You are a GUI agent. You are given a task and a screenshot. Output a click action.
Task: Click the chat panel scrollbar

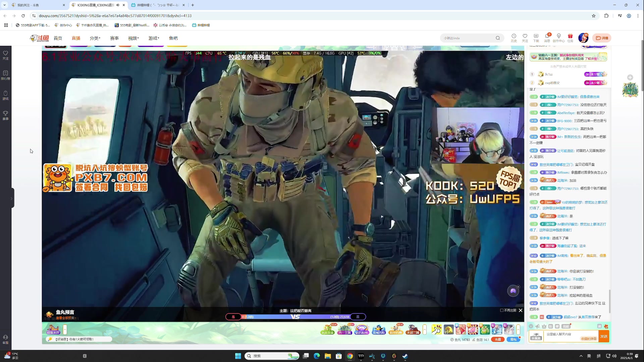(609, 301)
